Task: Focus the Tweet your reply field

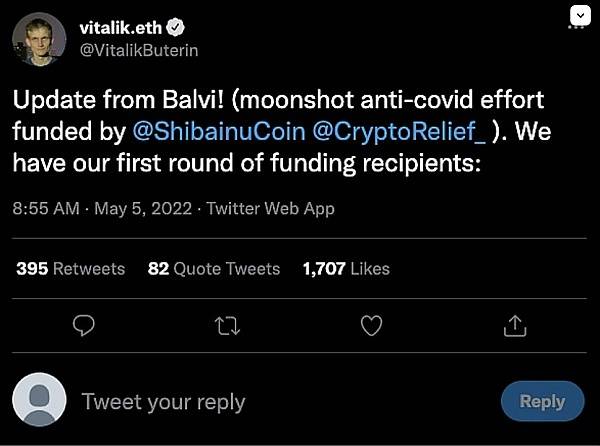Action: coord(163,402)
